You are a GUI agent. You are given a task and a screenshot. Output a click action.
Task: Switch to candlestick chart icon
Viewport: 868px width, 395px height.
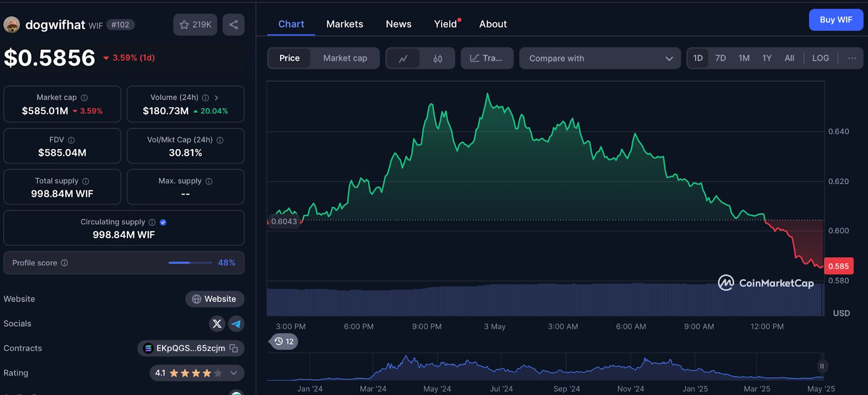(437, 59)
